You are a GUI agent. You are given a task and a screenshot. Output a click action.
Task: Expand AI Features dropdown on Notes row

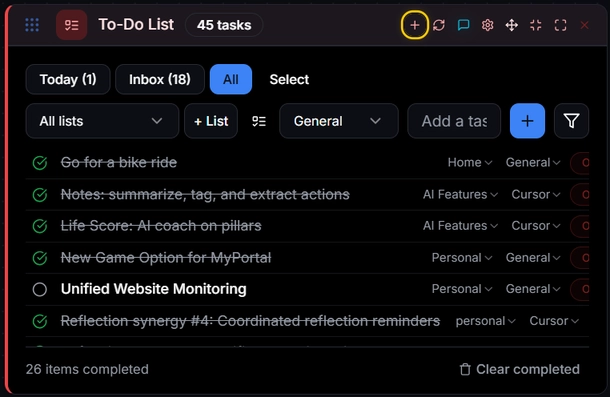460,194
